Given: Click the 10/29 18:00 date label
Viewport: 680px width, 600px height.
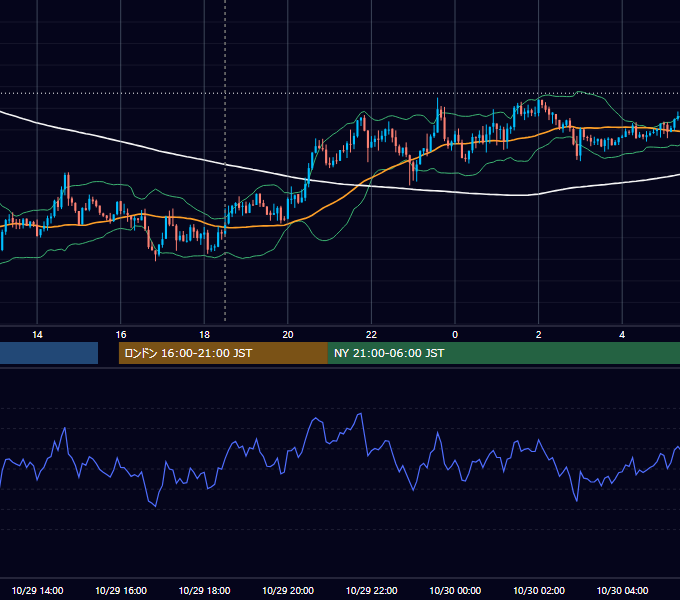Looking at the screenshot, I should [x=204, y=590].
